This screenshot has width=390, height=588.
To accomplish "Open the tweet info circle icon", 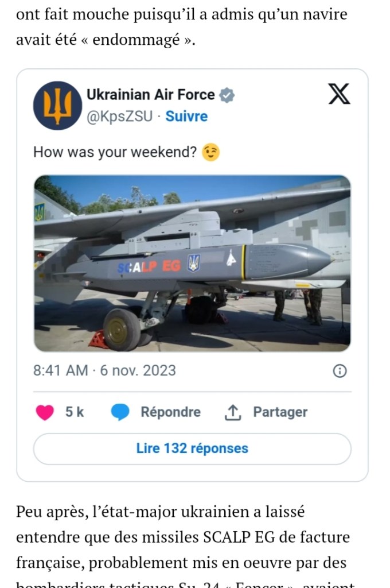I will pyautogui.click(x=340, y=372).
